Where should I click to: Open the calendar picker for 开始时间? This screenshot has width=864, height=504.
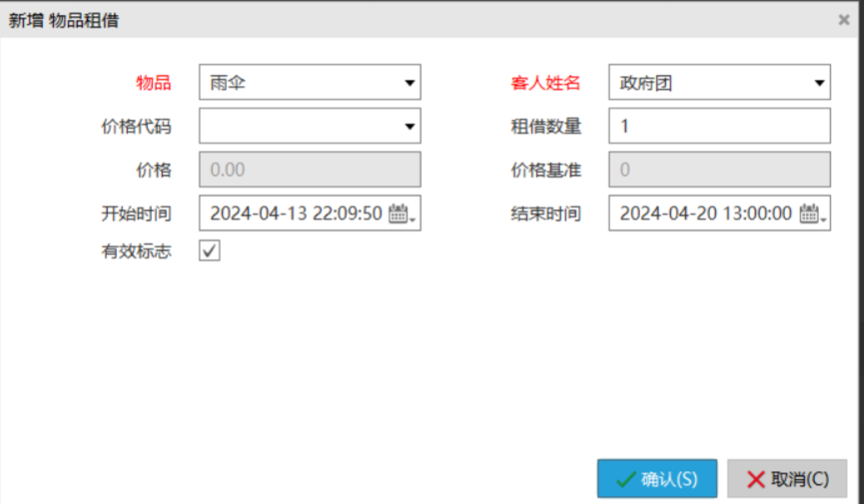[x=400, y=214]
